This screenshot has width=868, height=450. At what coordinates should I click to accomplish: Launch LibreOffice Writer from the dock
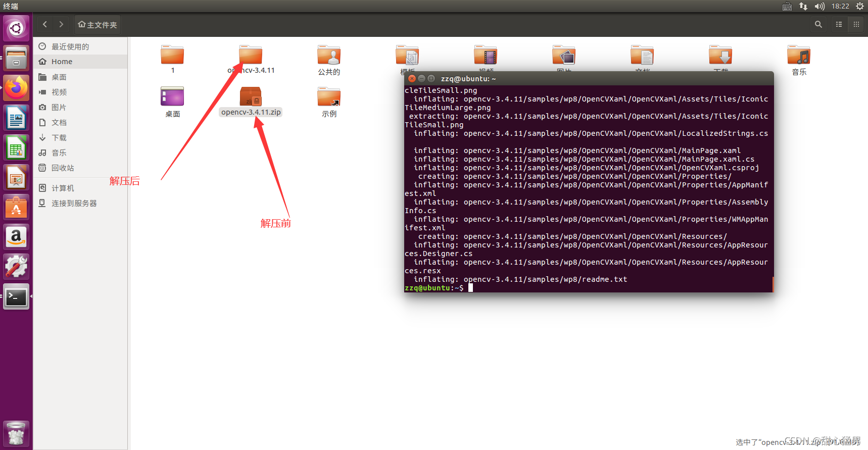(16, 118)
